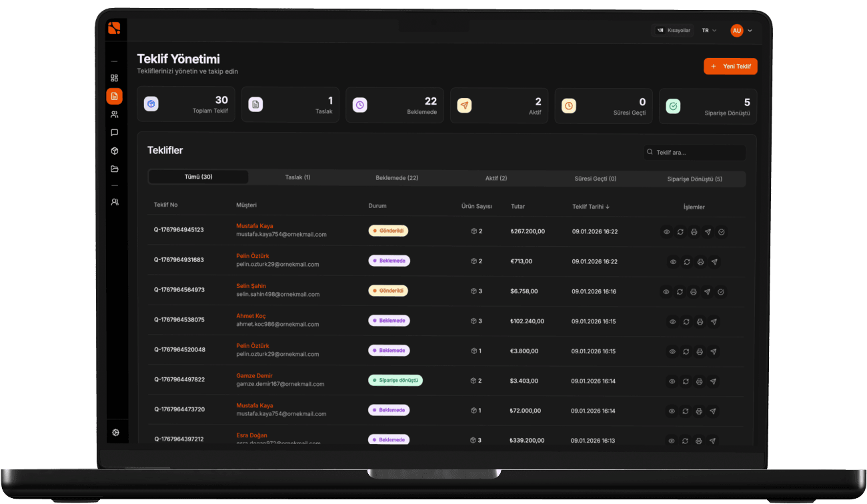Select the Siparişe Dönüştü (5) tab

pos(694,179)
